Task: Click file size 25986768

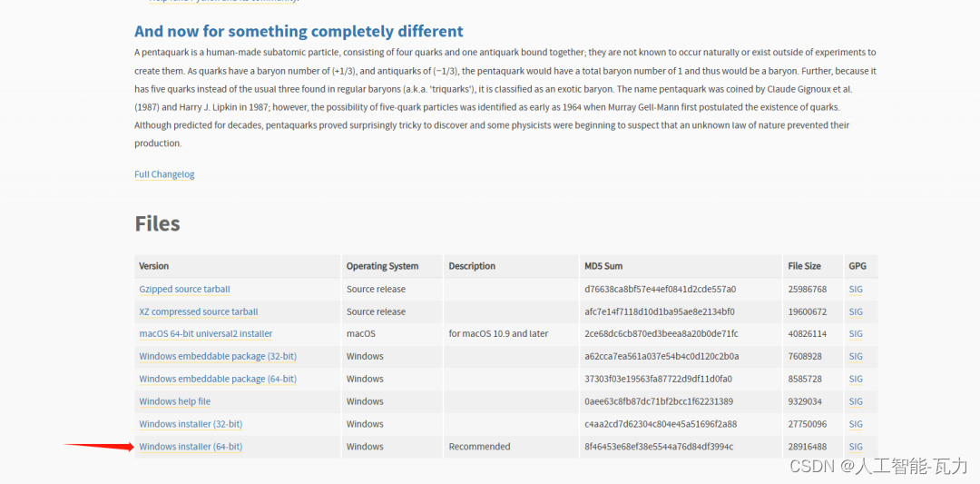Action: [808, 290]
